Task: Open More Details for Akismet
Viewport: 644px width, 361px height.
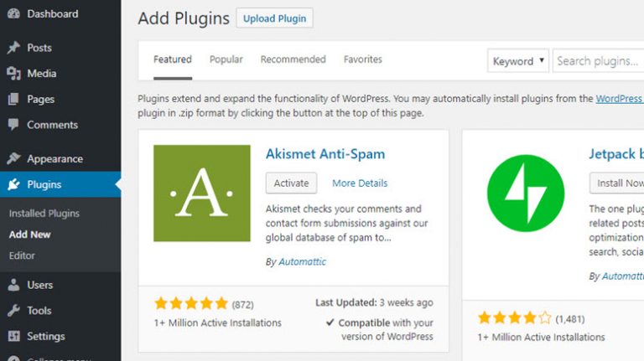Action: [360, 183]
